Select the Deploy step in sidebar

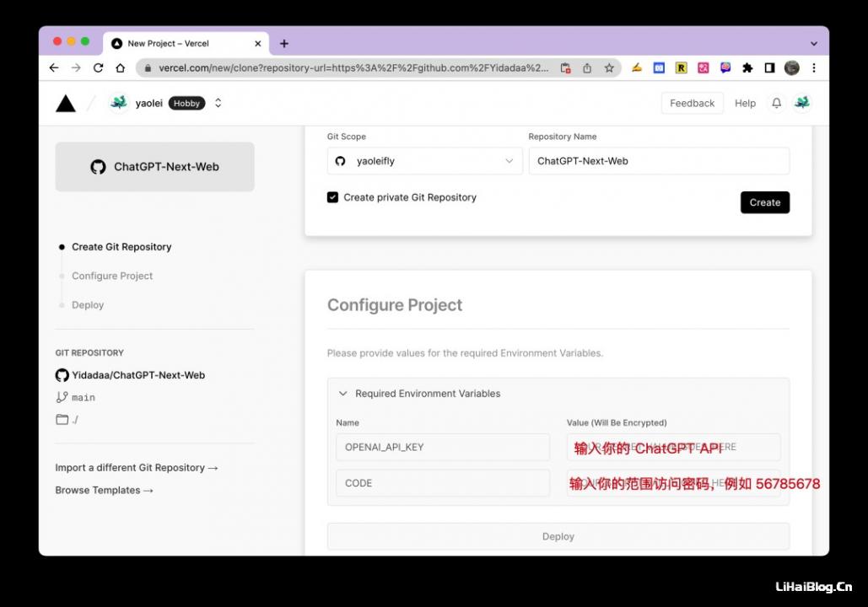(88, 305)
